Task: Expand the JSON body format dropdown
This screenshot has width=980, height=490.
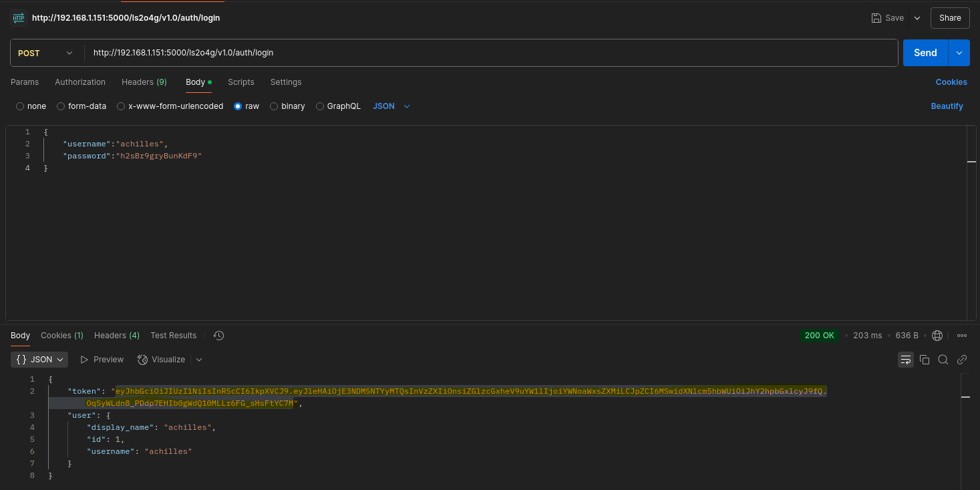Action: 391,106
